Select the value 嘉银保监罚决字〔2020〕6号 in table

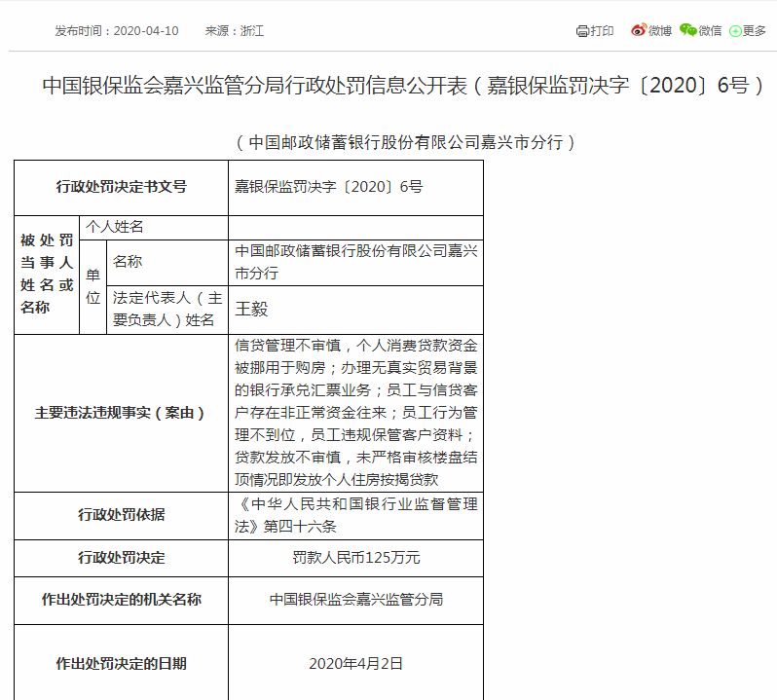coord(328,187)
